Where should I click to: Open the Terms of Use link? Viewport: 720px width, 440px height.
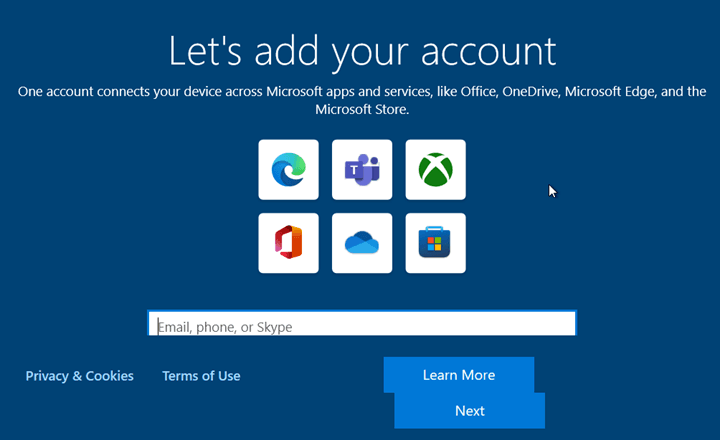[201, 376]
